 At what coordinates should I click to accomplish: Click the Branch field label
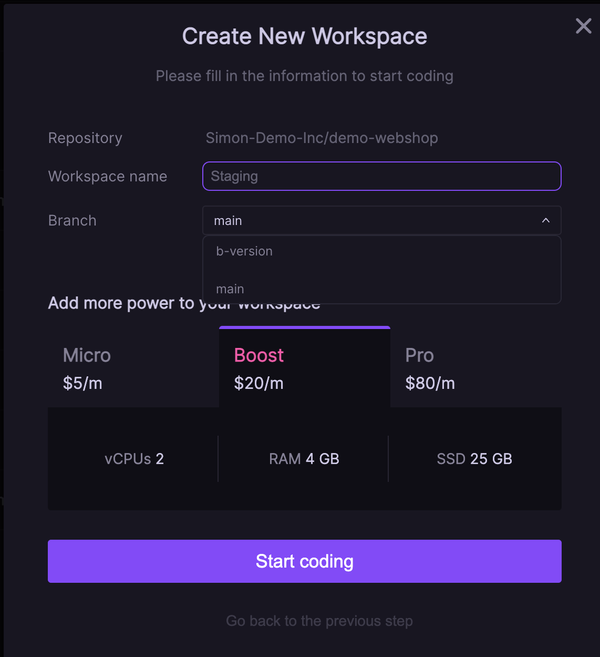pos(72,220)
